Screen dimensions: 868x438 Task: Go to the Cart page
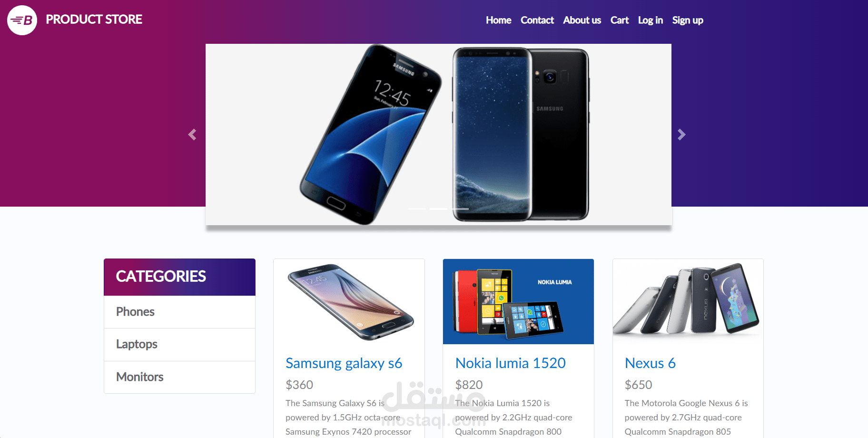tap(620, 20)
